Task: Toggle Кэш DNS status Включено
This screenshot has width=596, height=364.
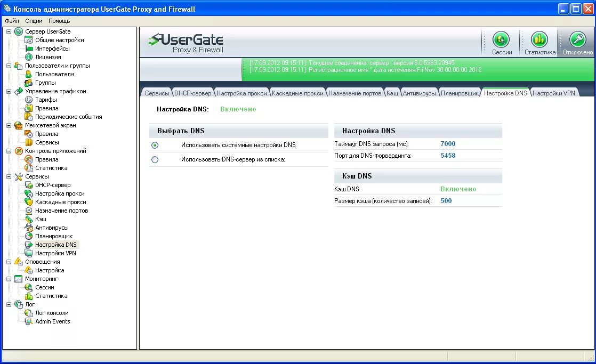Action: click(x=458, y=189)
